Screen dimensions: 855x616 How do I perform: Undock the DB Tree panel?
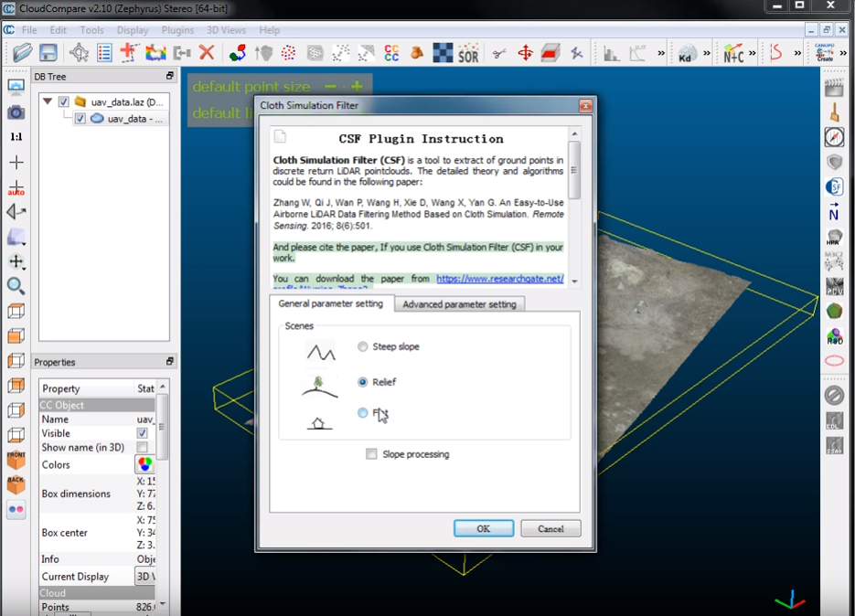(169, 76)
